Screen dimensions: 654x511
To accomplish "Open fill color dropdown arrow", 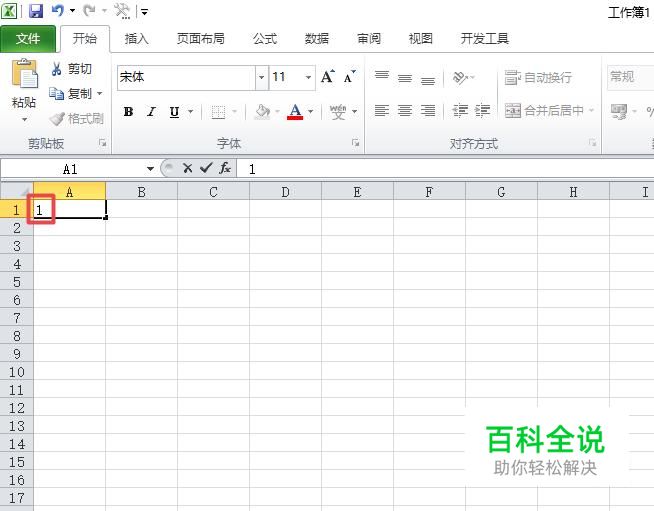I will click(277, 112).
